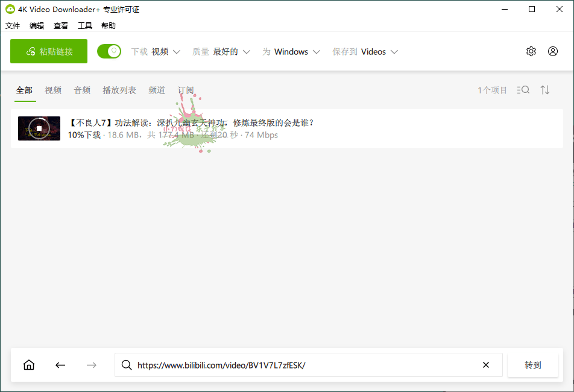
Task: Click the 10% download progress text
Action: [x=82, y=135]
